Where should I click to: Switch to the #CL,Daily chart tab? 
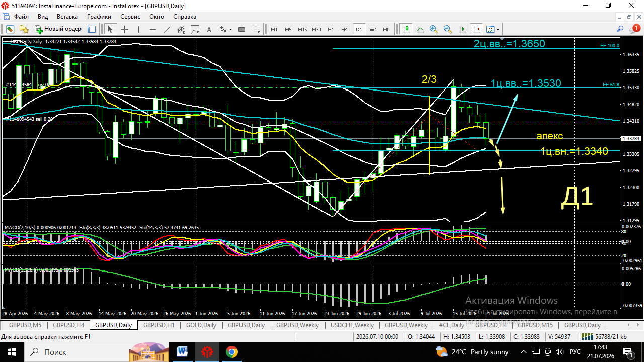[x=451, y=325]
